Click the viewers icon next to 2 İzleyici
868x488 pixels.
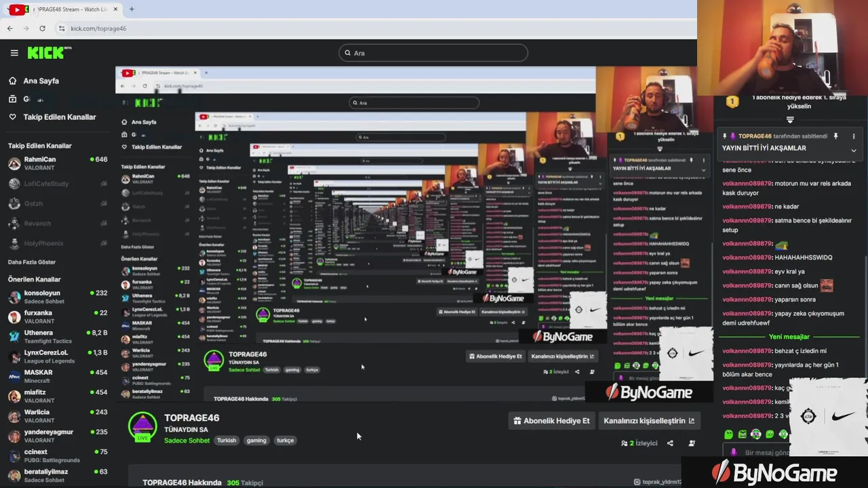click(x=625, y=443)
